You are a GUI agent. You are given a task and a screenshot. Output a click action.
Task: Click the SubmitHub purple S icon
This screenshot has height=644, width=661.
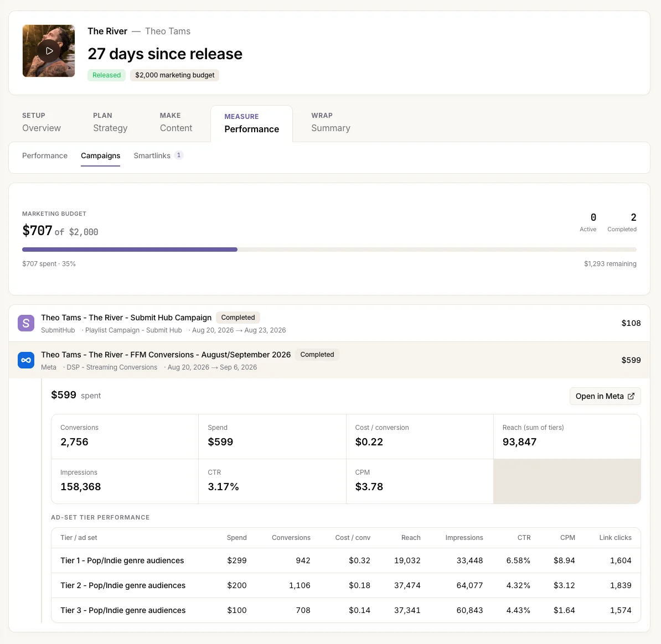coord(26,323)
